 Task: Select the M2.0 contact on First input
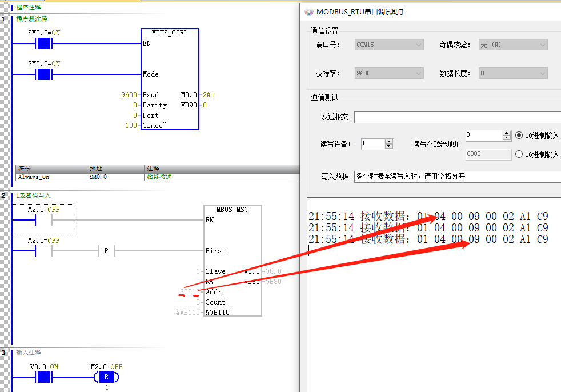click(44, 251)
